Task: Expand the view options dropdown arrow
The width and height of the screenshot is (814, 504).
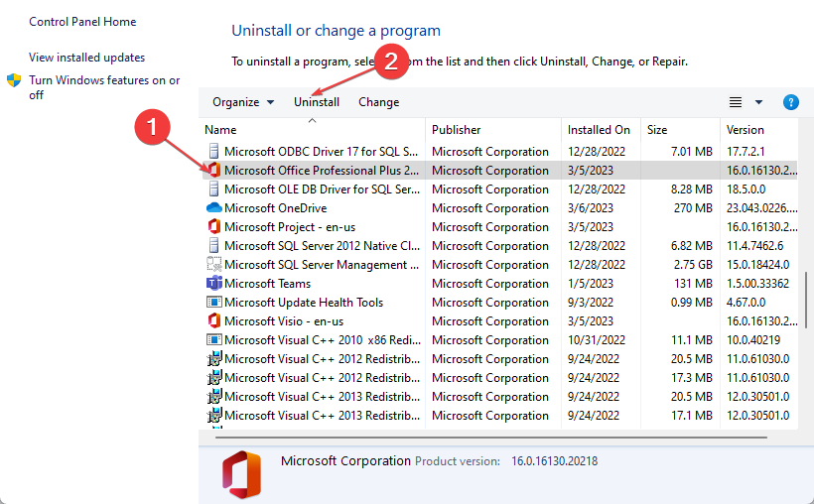Action: coord(759,102)
